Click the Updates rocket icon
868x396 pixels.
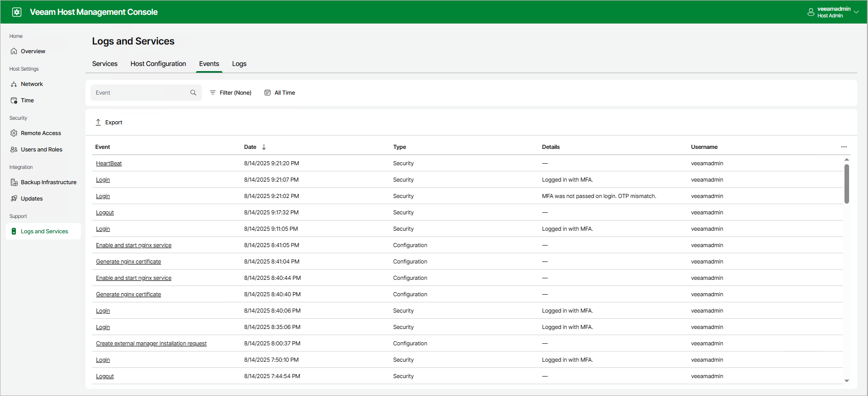pos(14,199)
